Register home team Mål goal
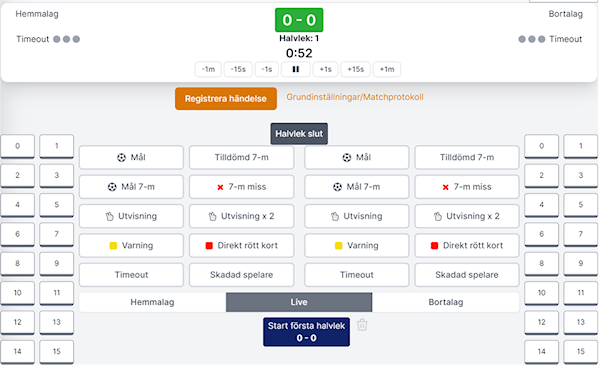 click(131, 157)
